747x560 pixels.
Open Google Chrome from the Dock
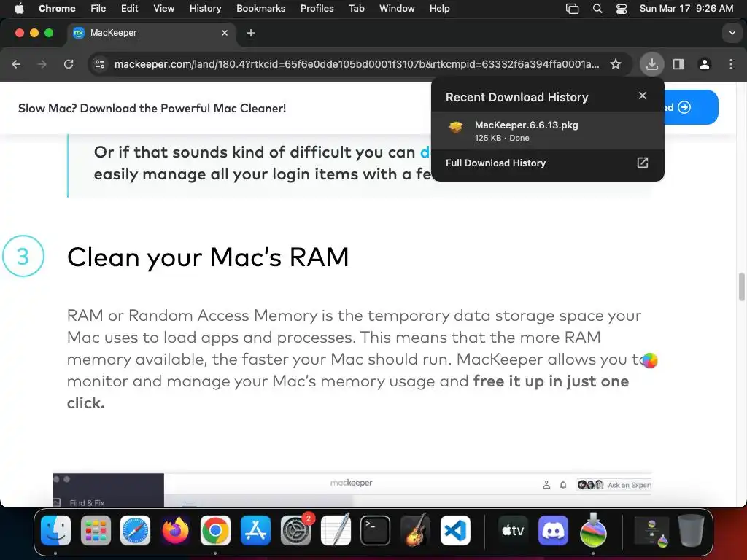pyautogui.click(x=215, y=530)
